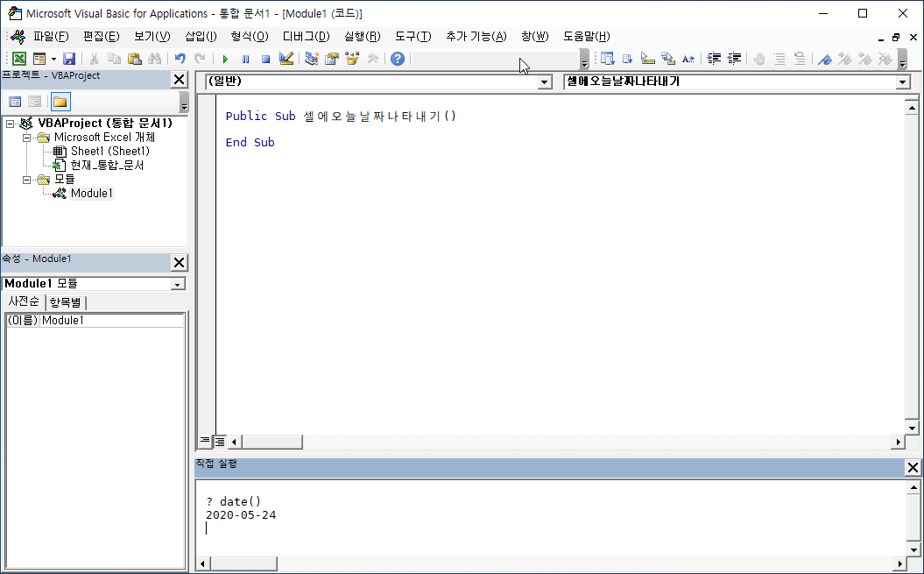Open the 파일(F) menu
Image resolution: width=924 pixels, height=574 pixels.
point(51,37)
